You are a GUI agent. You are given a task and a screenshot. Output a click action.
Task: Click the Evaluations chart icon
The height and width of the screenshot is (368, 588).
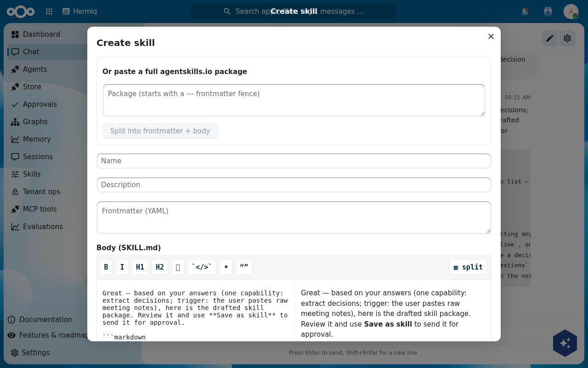(x=15, y=227)
